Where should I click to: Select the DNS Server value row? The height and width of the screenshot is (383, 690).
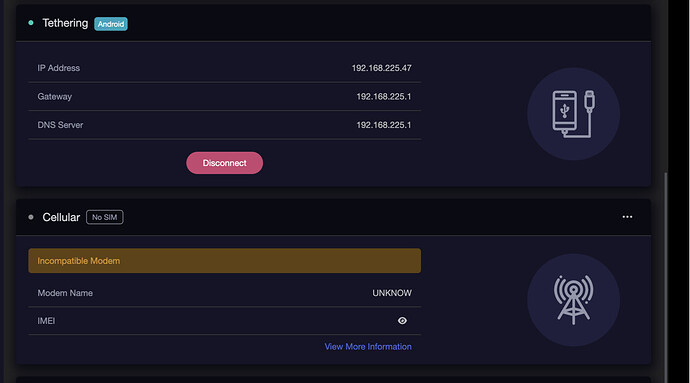coord(224,125)
